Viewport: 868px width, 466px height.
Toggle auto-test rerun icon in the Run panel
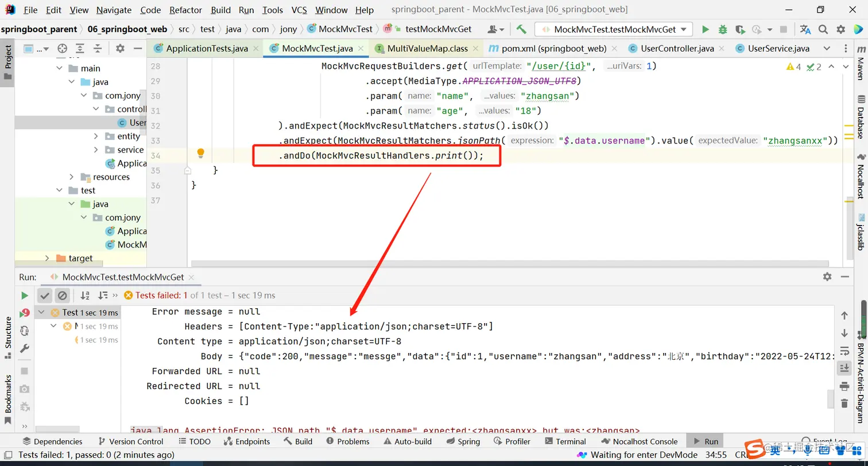click(24, 331)
